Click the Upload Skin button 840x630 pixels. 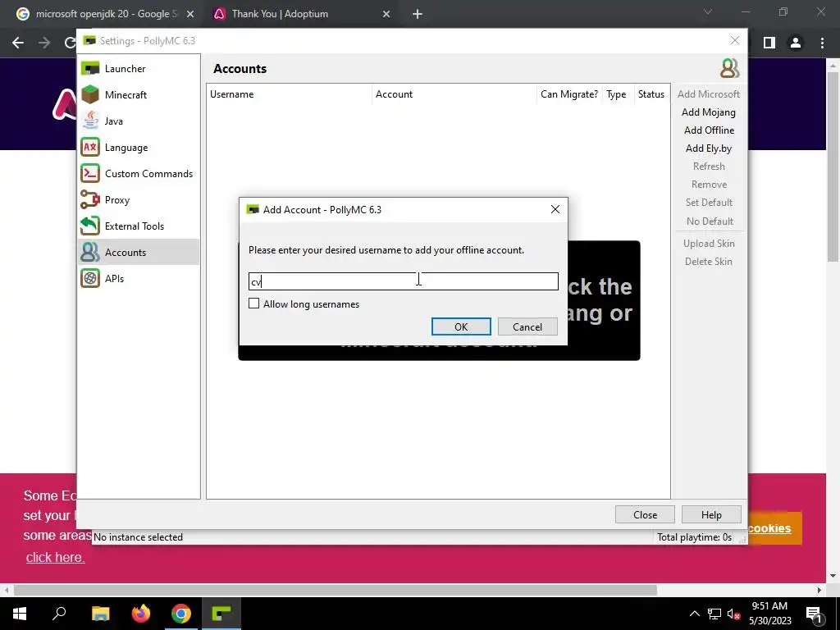click(708, 243)
